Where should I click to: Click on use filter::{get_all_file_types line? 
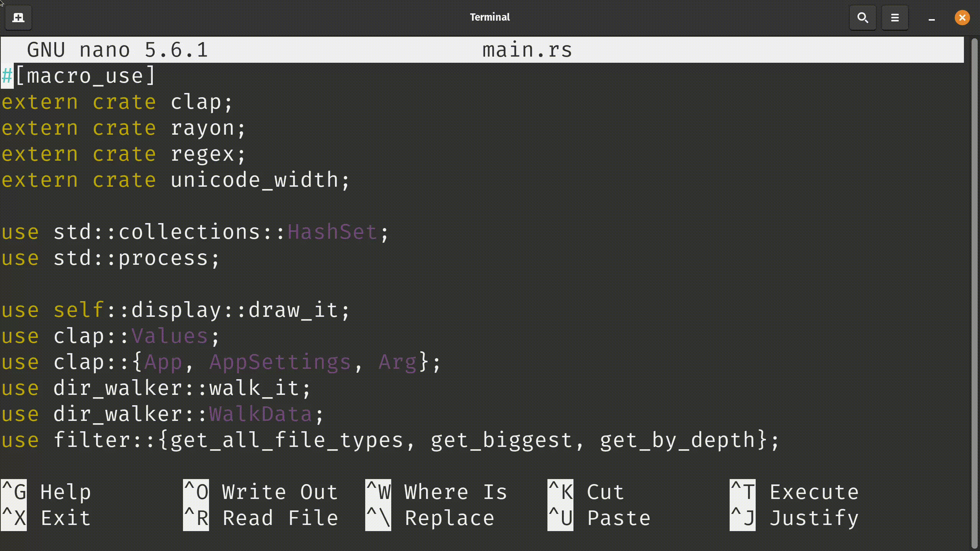[390, 440]
